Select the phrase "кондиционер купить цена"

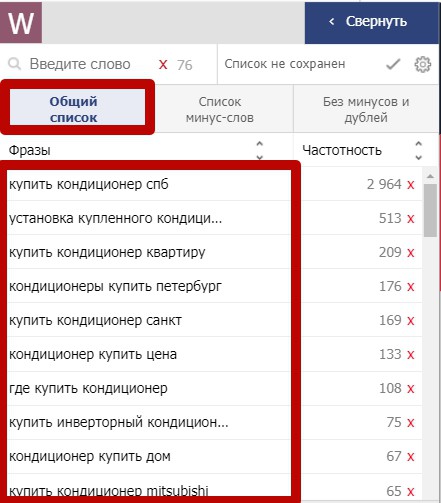93,354
